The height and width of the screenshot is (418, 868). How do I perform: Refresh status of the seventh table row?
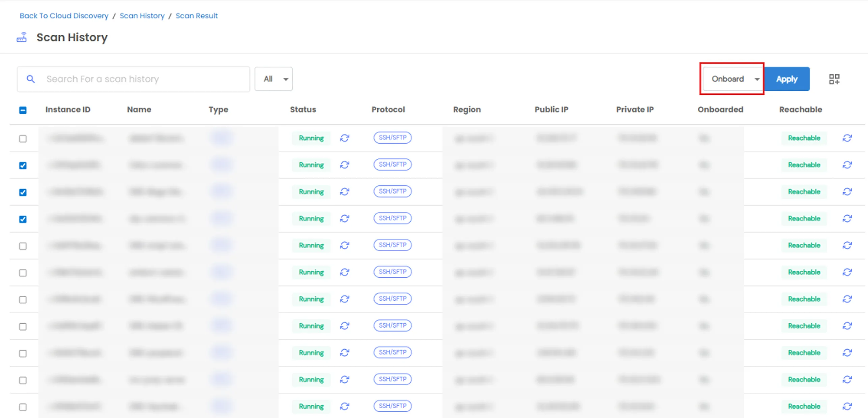(x=344, y=299)
